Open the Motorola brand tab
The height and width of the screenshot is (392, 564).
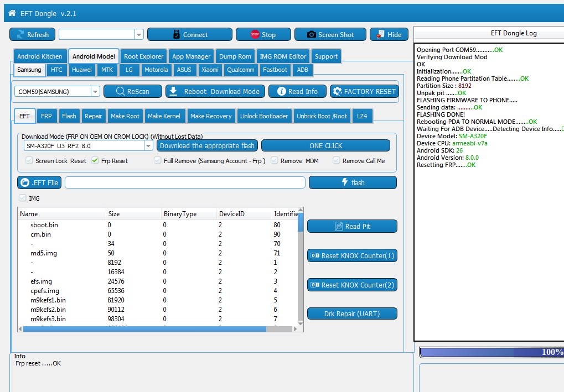click(156, 70)
